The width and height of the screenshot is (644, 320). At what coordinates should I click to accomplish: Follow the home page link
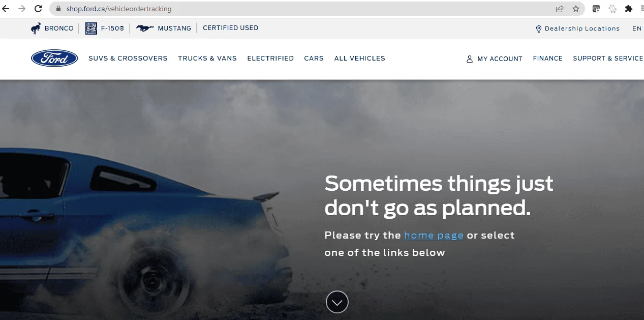point(434,236)
